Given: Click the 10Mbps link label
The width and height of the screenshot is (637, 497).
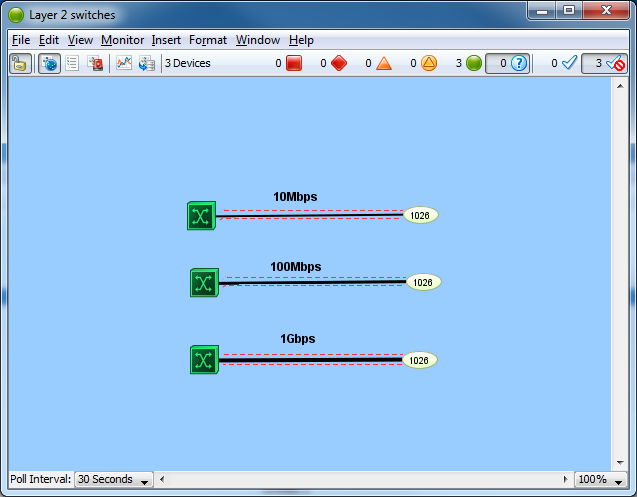Looking at the screenshot, I should pos(295,197).
